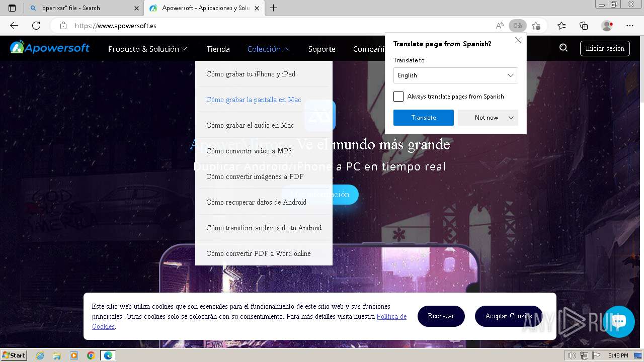The width and height of the screenshot is (644, 362).
Task: Click the blue Translate button
Action: click(424, 118)
